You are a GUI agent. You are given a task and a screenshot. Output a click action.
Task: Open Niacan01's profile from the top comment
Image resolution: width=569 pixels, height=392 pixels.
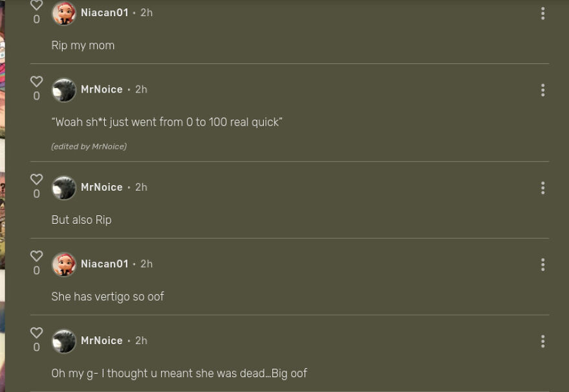click(104, 12)
